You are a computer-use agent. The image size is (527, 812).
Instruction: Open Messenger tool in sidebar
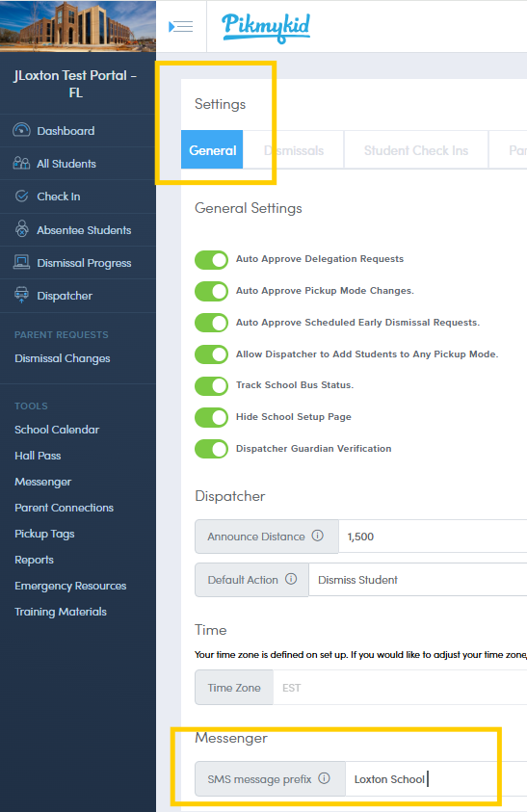pos(43,482)
